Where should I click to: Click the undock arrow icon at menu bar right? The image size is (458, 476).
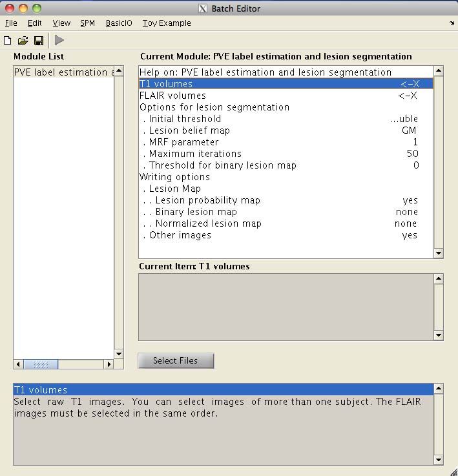452,23
